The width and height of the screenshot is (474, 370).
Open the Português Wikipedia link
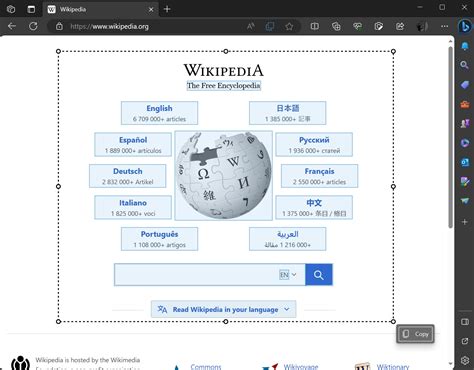(x=159, y=239)
